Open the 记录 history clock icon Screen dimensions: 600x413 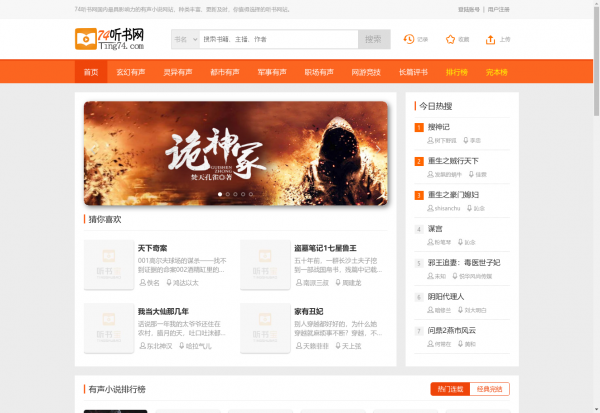(409, 40)
